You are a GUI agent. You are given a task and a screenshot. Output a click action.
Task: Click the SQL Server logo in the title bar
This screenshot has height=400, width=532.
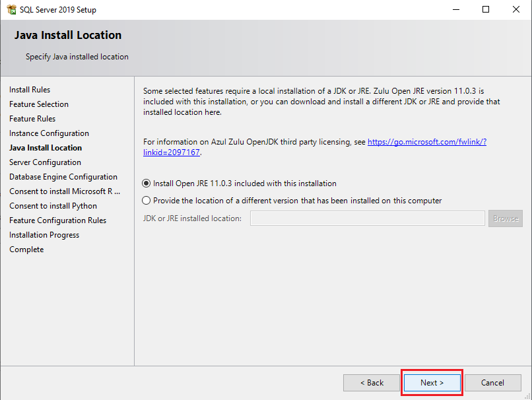pyautogui.click(x=12, y=9)
